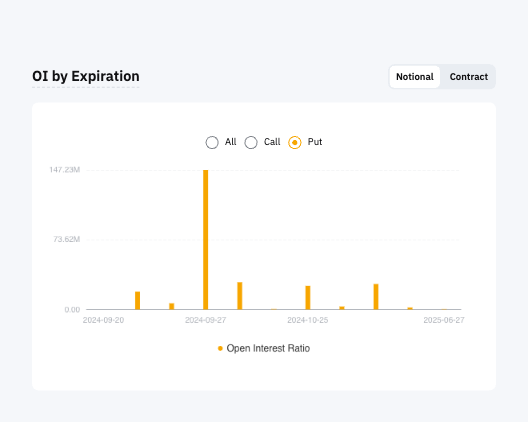
Task: Toggle the Open Interest Ratio legend item
Action: (264, 348)
